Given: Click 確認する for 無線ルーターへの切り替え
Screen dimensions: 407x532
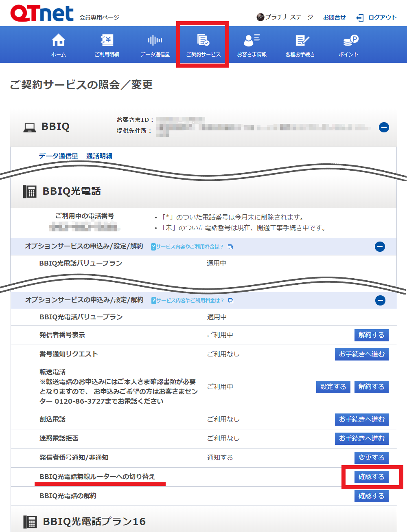Looking at the screenshot, I should click(371, 477).
